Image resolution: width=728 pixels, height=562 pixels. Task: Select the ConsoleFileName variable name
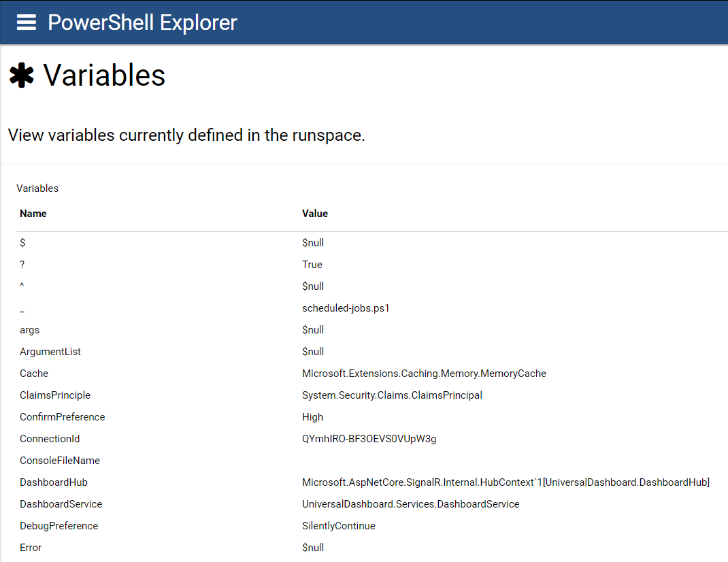click(59, 461)
